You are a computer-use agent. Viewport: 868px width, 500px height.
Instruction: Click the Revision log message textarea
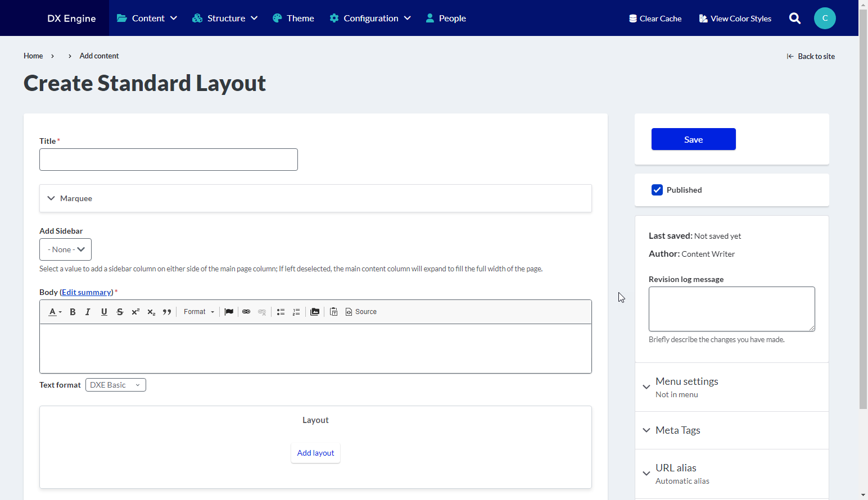pos(732,309)
